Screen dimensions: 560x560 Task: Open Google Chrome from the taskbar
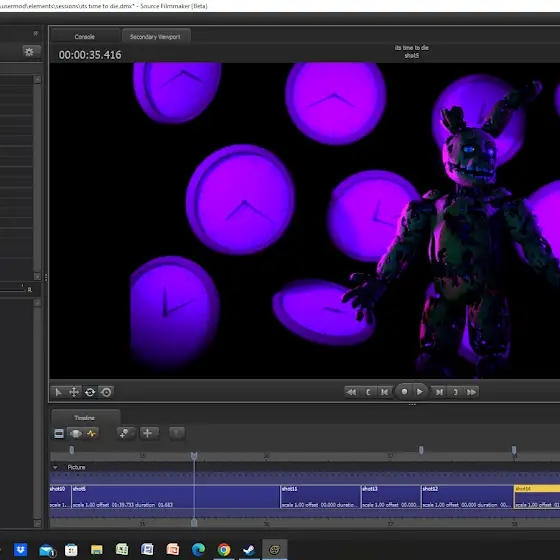[224, 550]
